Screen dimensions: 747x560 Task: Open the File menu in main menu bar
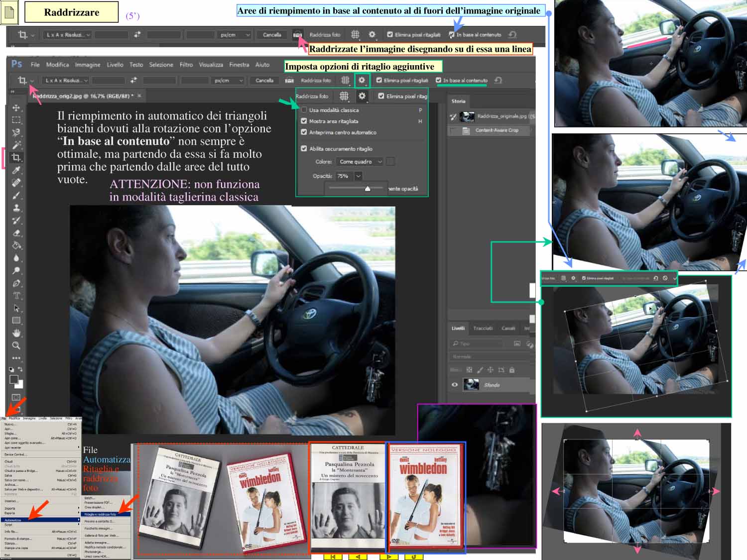click(35, 65)
